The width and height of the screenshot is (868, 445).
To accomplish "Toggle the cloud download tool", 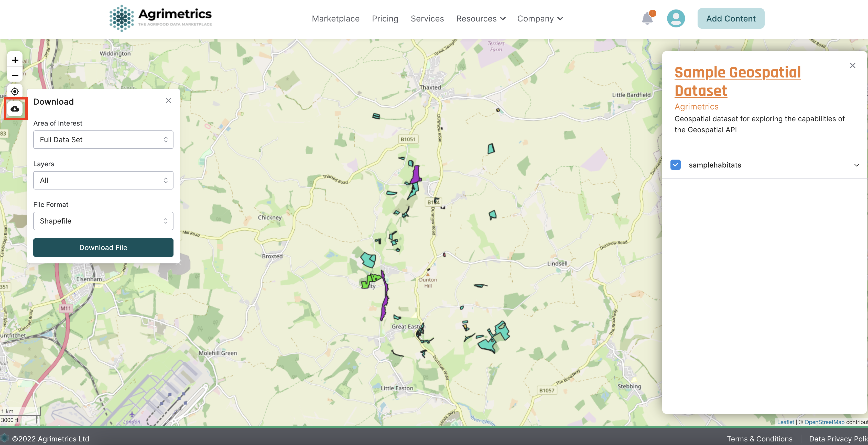I will [x=15, y=108].
